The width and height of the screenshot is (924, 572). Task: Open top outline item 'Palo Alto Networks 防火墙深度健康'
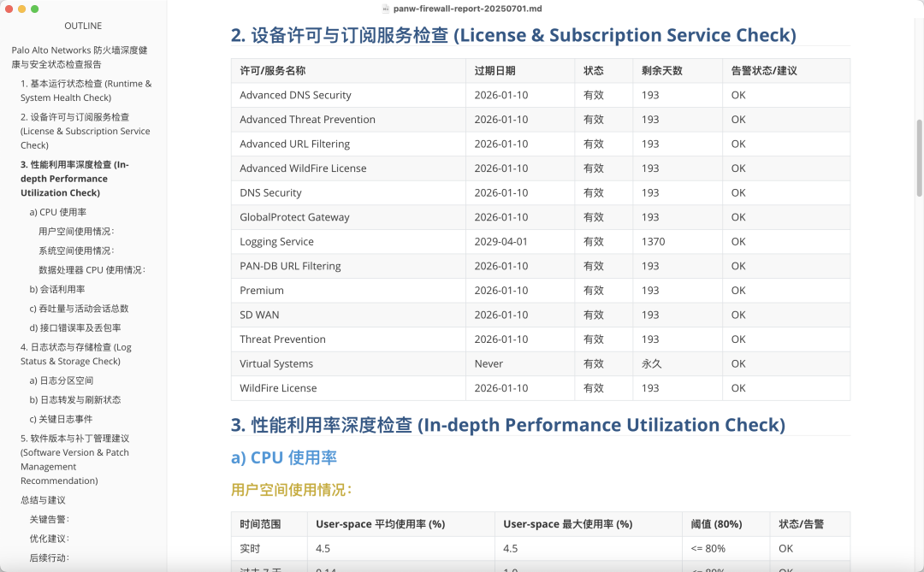[80, 57]
